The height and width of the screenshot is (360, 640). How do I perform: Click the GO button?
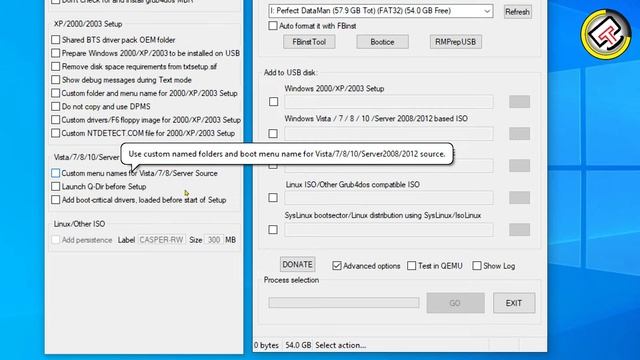[x=456, y=303]
